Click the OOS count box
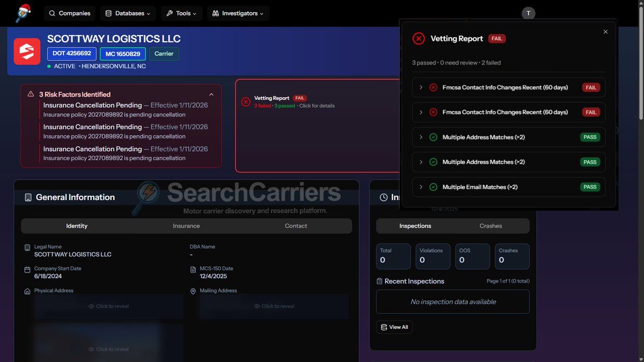Screen dimensions: 644x362 [473, 256]
